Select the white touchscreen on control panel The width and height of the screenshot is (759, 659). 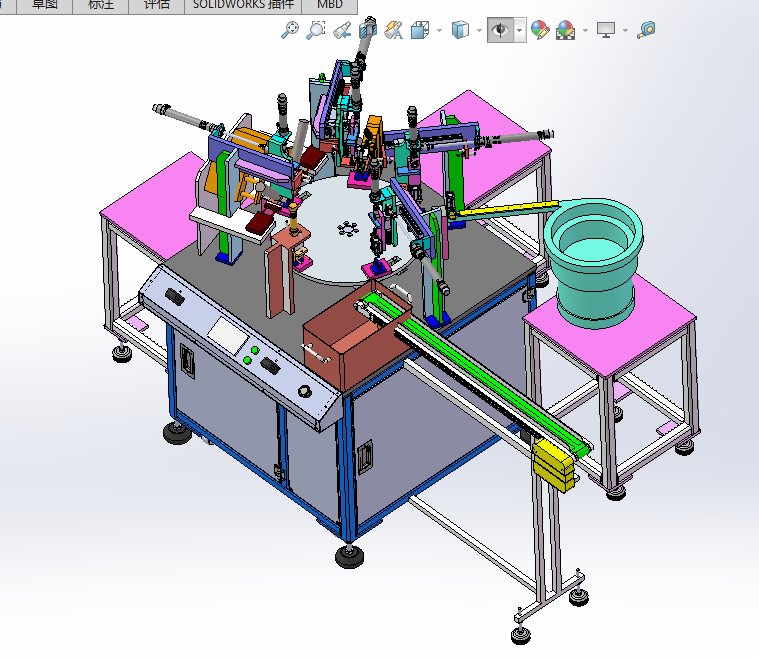(x=228, y=335)
